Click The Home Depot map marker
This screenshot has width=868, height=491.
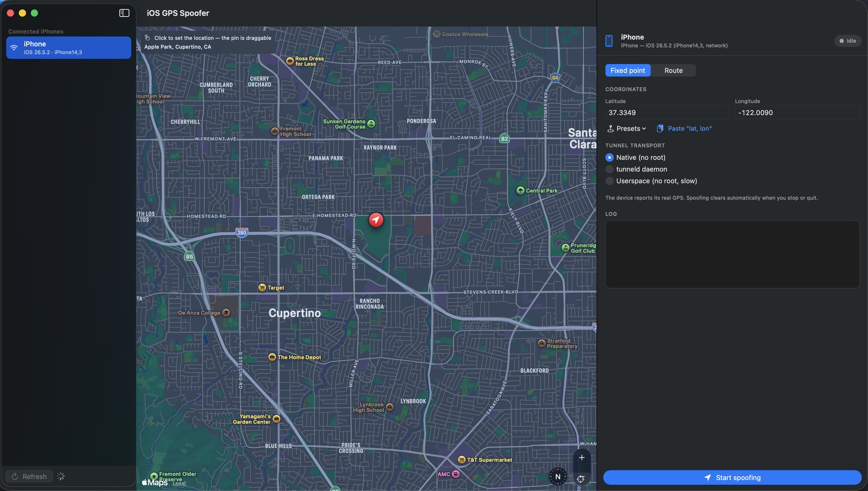(x=272, y=357)
